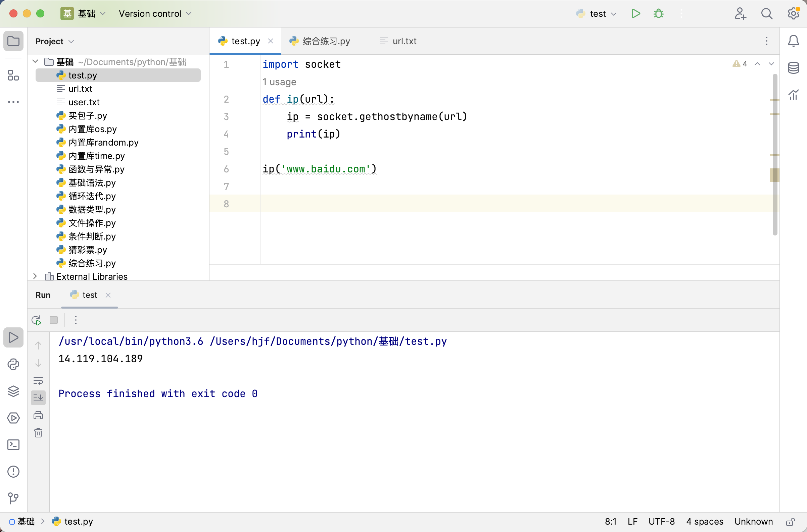Open 内置库random.py in project tree
Screen dimensions: 807x532
[x=118, y=143]
